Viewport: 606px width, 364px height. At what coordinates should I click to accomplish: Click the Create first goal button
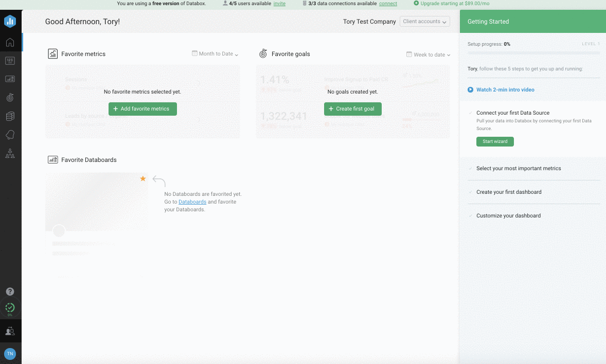point(353,109)
